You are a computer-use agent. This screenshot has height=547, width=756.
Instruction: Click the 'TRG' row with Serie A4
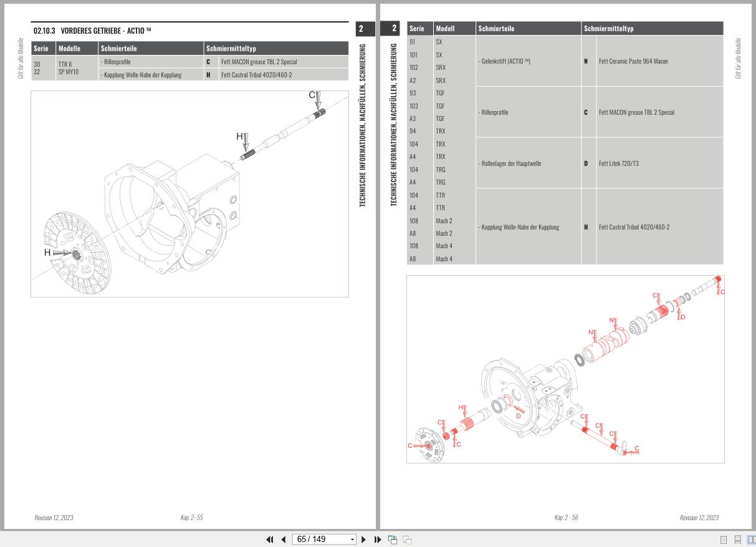440,182
